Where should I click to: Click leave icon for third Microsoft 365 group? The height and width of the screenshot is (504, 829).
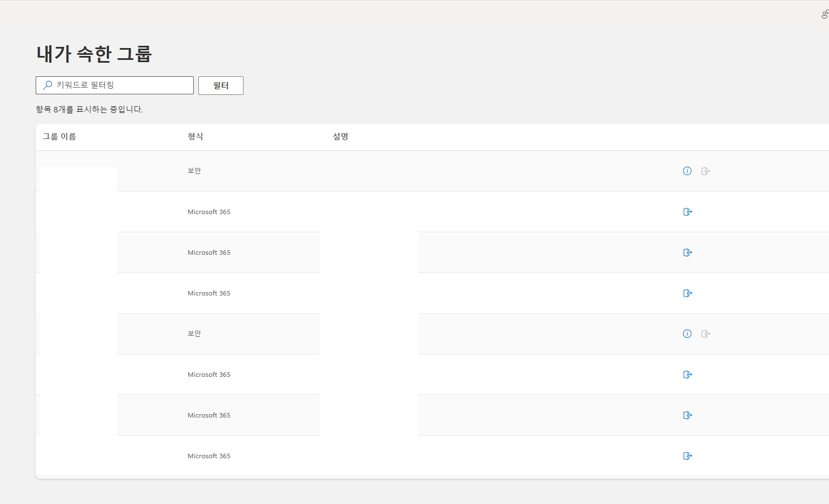point(688,293)
